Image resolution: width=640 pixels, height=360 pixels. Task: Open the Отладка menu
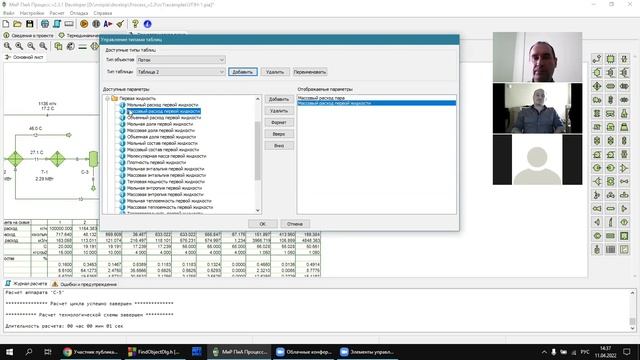click(79, 13)
